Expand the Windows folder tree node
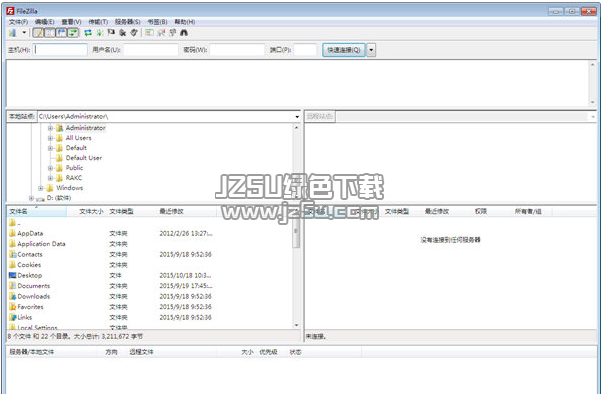The image size is (601, 394). pyautogui.click(x=41, y=188)
